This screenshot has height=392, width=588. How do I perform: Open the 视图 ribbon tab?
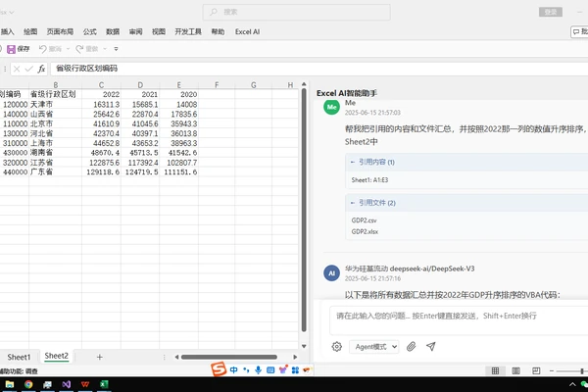point(159,32)
